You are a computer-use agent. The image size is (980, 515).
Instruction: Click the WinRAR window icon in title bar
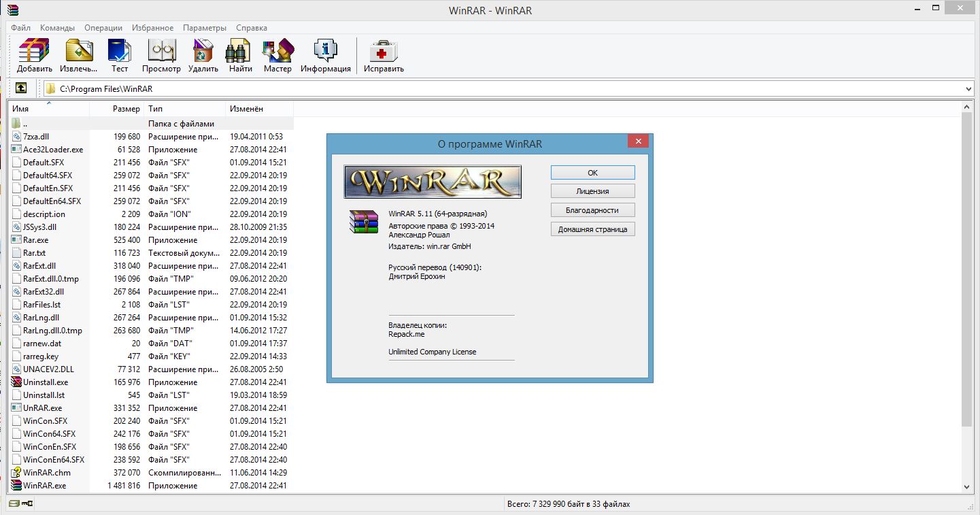click(12, 10)
